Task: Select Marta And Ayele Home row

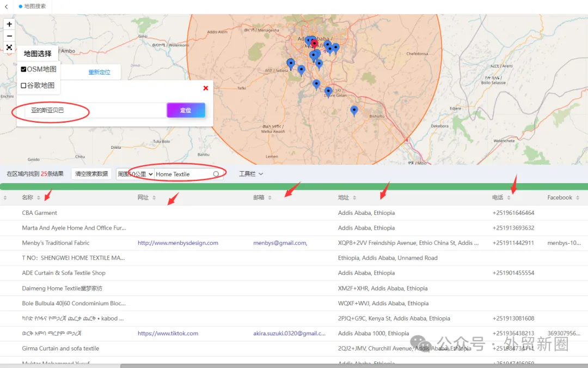Action: [x=74, y=228]
